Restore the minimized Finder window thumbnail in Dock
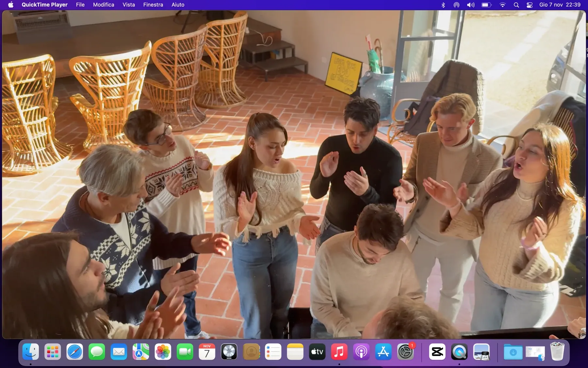The image size is (588, 368). click(535, 353)
